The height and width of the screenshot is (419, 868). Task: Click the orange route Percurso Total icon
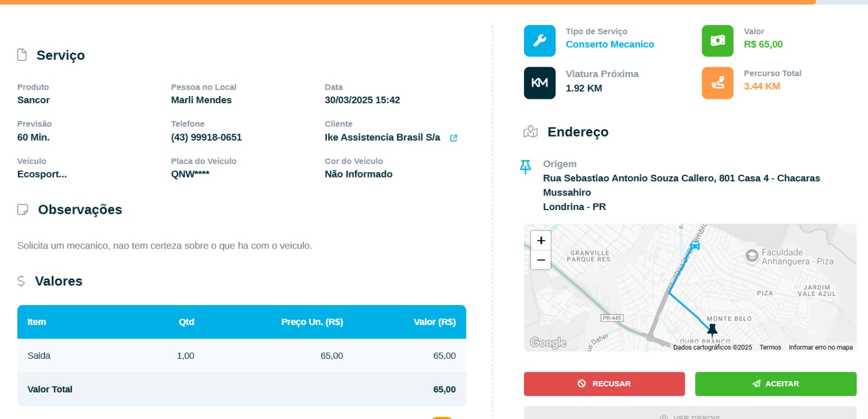[x=717, y=83]
